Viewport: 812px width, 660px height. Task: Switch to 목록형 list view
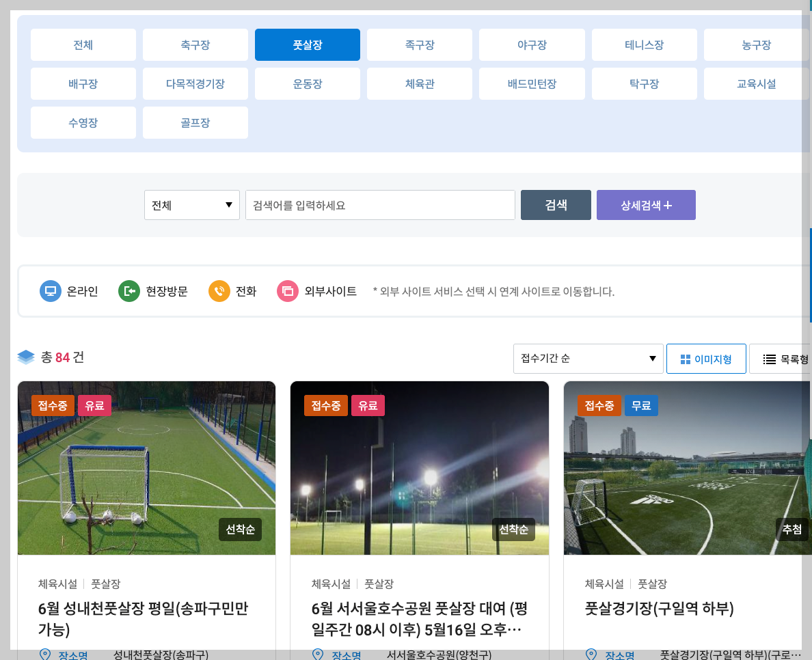pos(781,359)
